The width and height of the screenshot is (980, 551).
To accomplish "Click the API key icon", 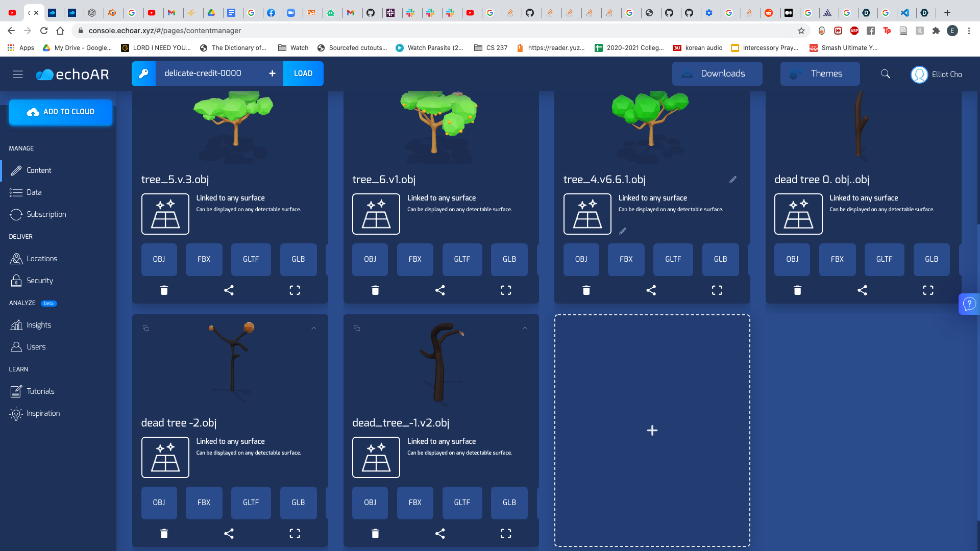I will coord(143,73).
